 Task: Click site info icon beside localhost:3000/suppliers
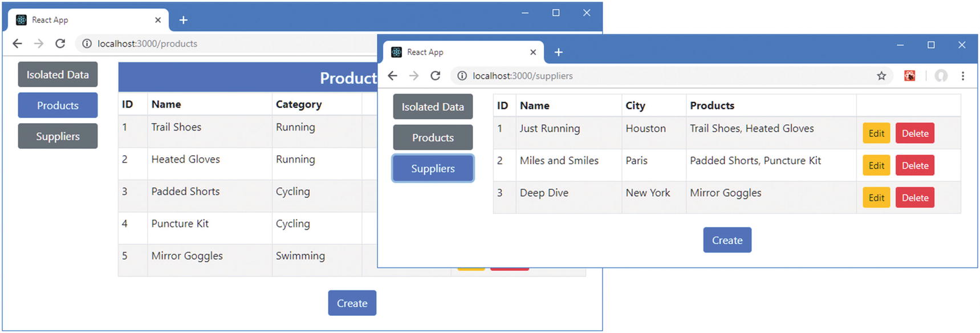[x=462, y=76]
